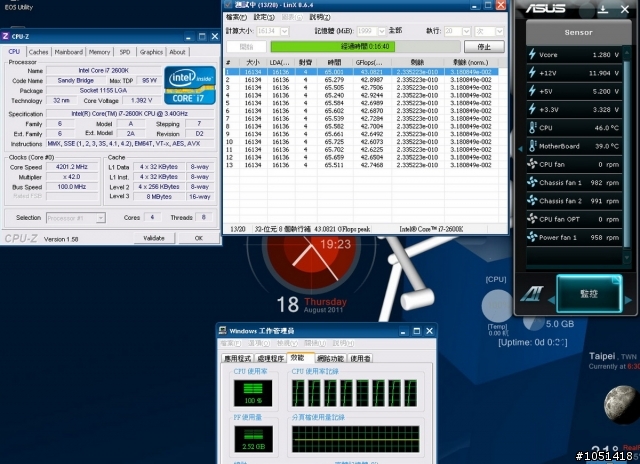Screen dimensions: 640x464
Task: Expand the 執行 run count dropdown
Action: click(x=467, y=31)
